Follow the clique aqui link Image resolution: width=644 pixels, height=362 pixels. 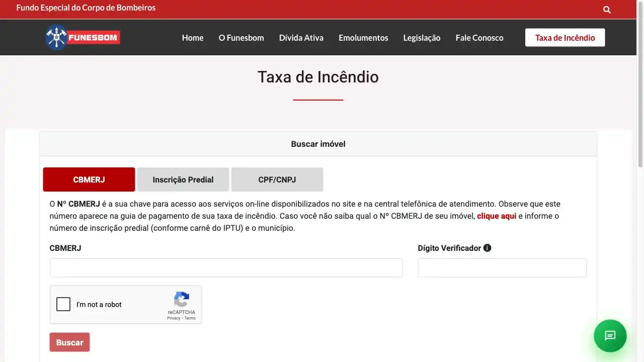click(497, 216)
